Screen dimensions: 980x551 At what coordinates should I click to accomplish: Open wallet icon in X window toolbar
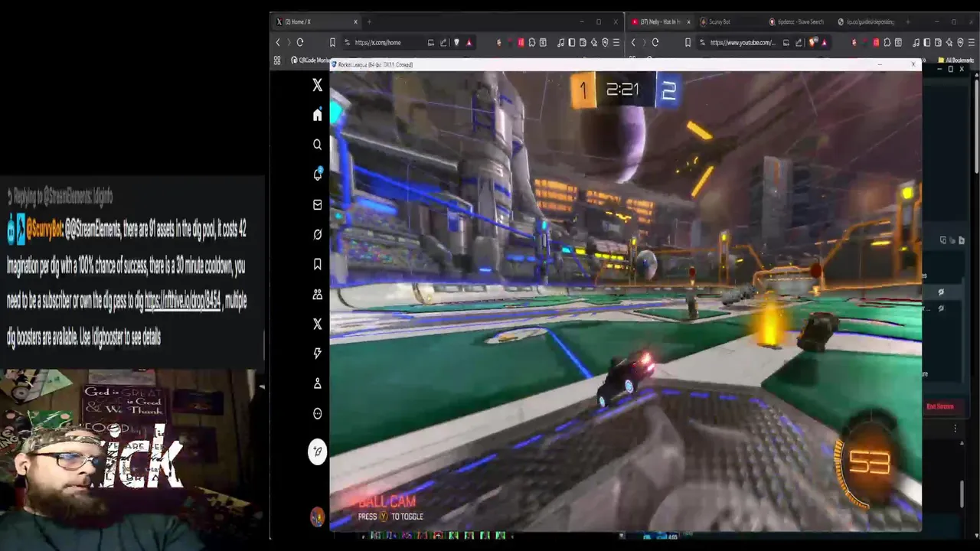(583, 42)
